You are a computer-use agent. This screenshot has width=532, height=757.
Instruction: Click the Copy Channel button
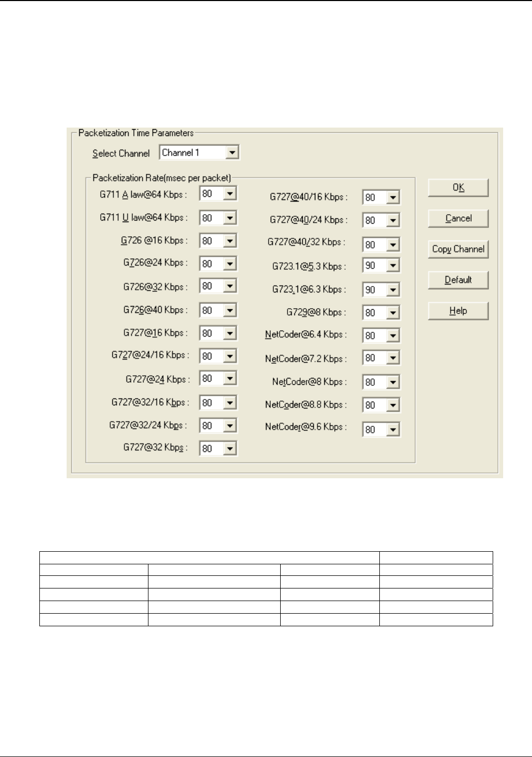coord(459,249)
